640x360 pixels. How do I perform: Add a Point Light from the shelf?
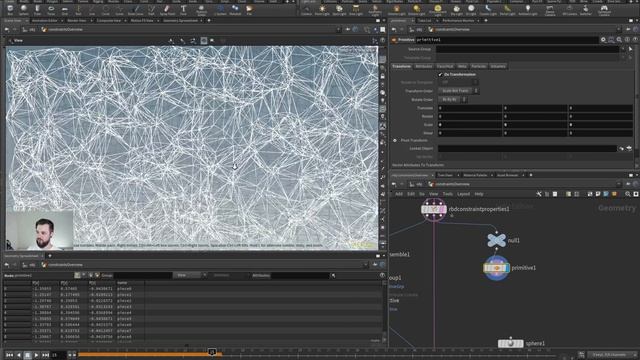pyautogui.click(x=322, y=9)
